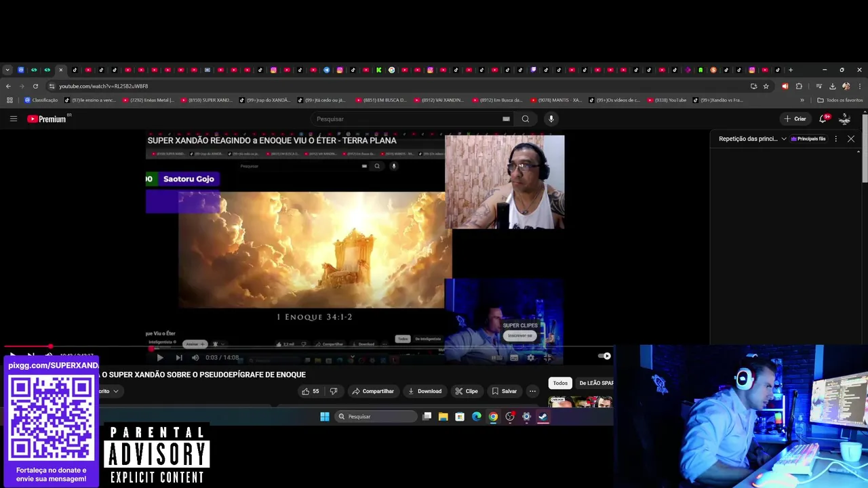This screenshot has width=868, height=488.
Task: Reload the page in Chrome
Action: [35, 86]
